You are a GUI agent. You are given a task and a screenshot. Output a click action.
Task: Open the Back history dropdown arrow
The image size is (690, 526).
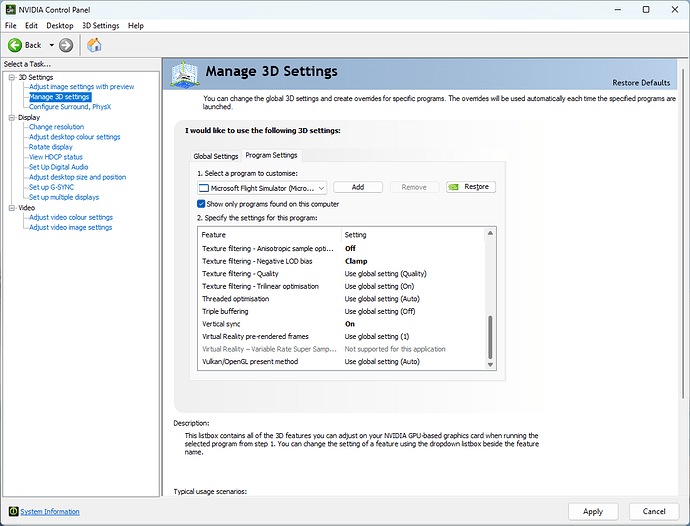tap(49, 45)
